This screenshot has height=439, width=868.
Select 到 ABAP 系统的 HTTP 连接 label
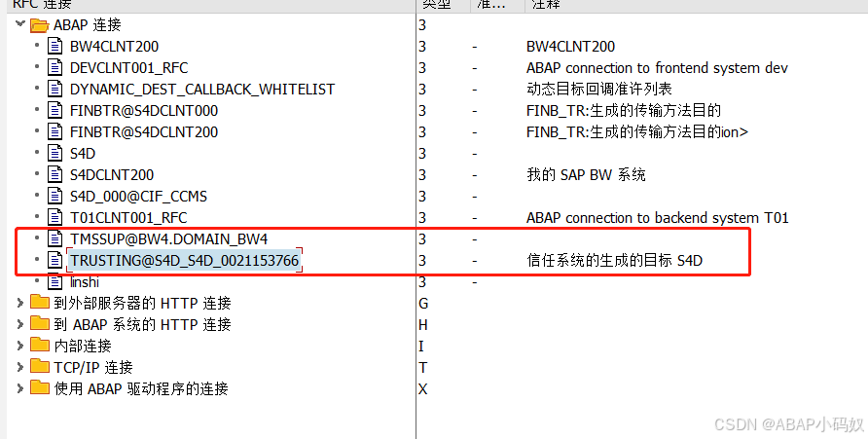[142, 324]
